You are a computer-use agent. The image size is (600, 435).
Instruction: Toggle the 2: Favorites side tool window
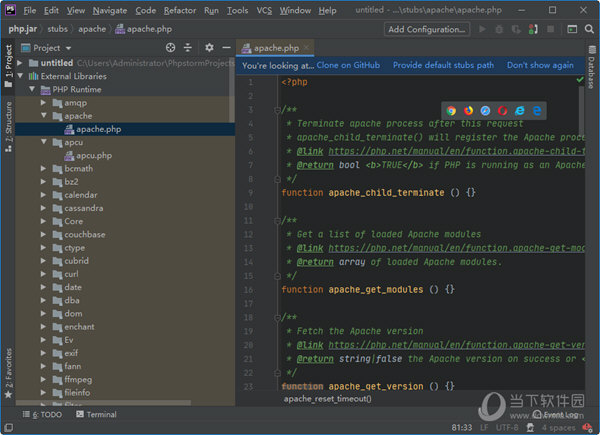[8, 373]
